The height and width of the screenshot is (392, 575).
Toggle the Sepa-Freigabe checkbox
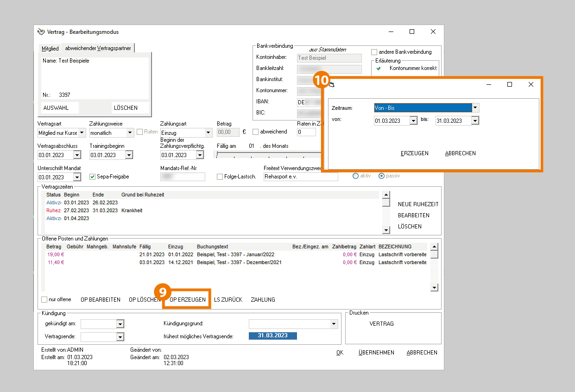pyautogui.click(x=92, y=177)
